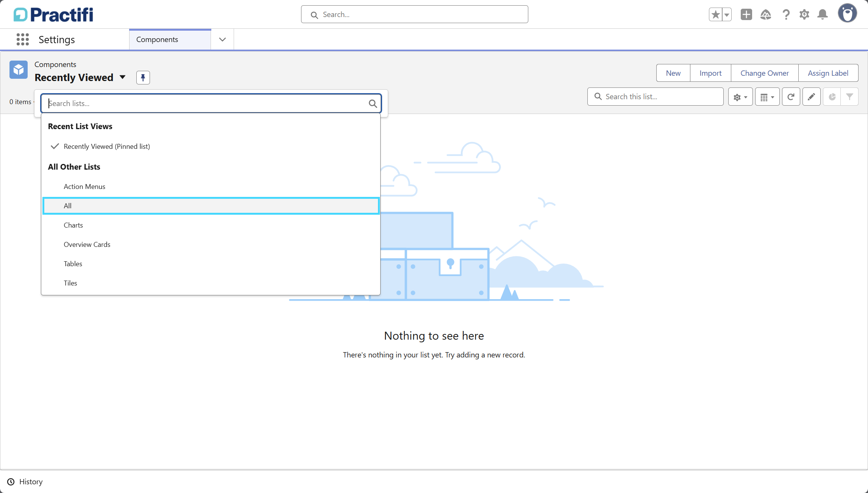This screenshot has height=493, width=868.
Task: Edit list inline with pencil
Action: (812, 97)
